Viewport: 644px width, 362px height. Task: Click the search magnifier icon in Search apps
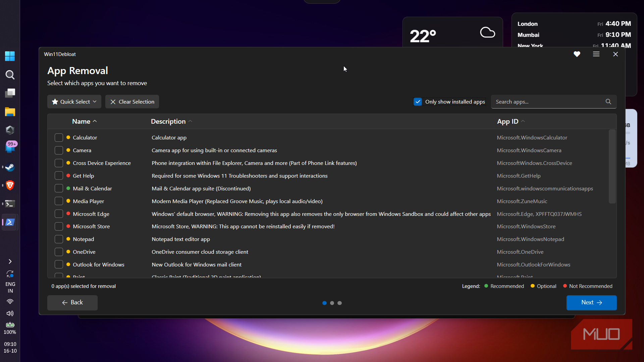(x=608, y=102)
